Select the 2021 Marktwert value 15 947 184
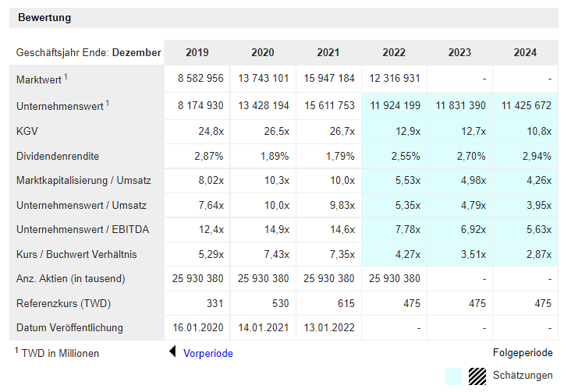Viewport: 564px width, 392px height. click(328, 79)
